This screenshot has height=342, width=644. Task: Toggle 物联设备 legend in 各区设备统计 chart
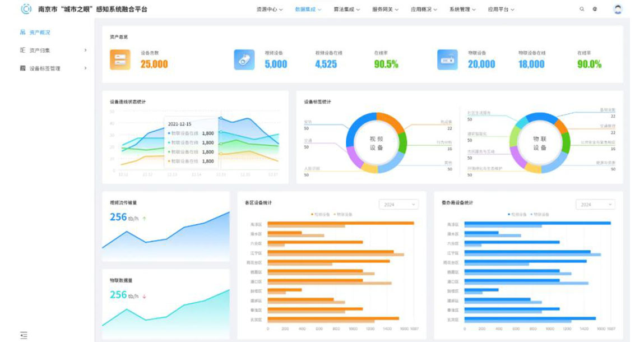(343, 214)
